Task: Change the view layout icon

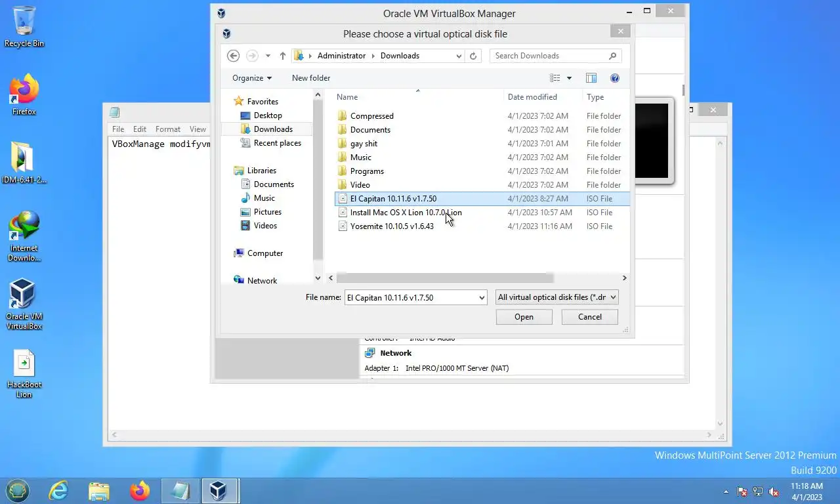Action: click(555, 78)
